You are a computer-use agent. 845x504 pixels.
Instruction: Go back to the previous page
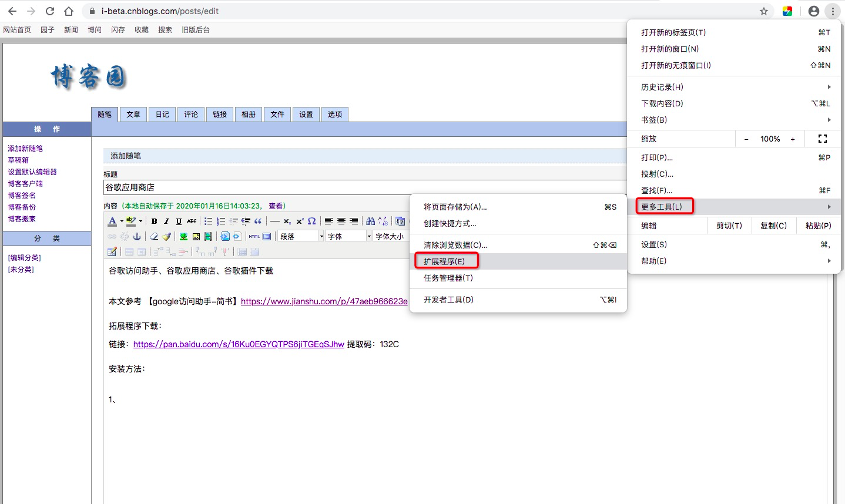12,11
